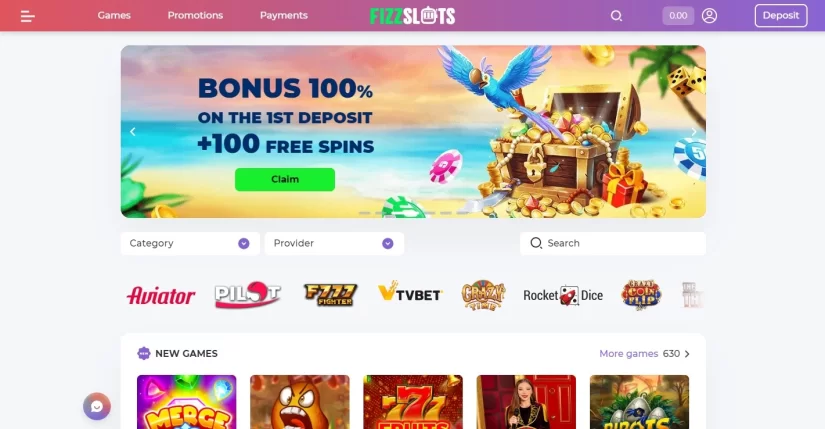Open the F777 Fighter game logo
Screen dimensions: 825x429
tap(330, 295)
